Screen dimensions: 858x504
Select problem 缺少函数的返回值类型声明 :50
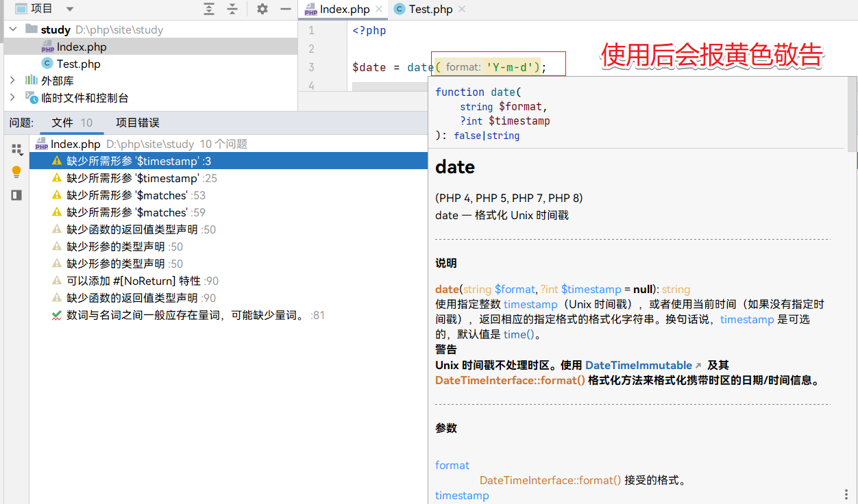[x=141, y=229]
